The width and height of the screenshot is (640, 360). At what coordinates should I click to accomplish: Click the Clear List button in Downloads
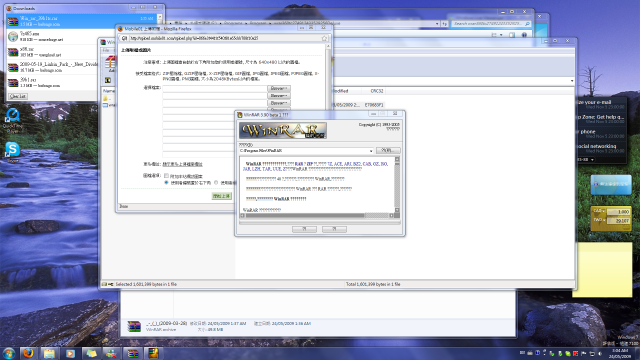point(18,96)
